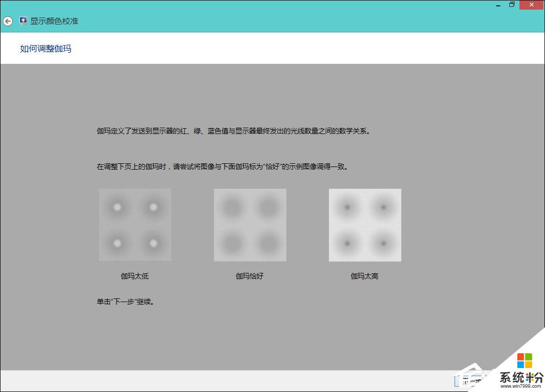The width and height of the screenshot is (545, 392).
Task: Select the 伽玛太低 sample image
Action: [135, 225]
